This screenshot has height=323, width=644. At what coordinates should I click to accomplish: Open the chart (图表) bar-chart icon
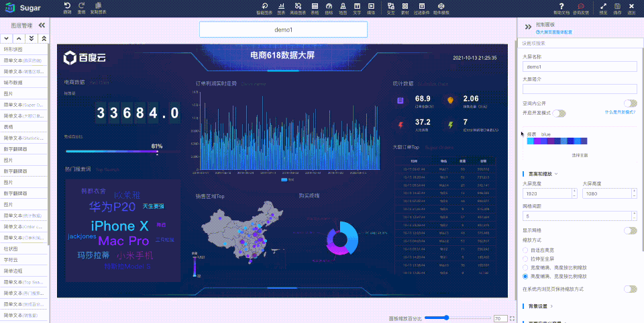click(281, 6)
